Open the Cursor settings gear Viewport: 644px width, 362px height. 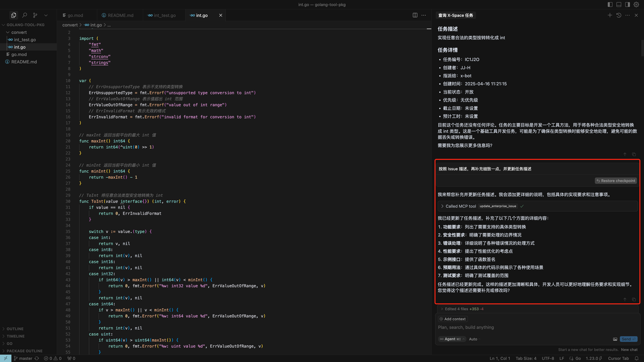[x=636, y=5]
